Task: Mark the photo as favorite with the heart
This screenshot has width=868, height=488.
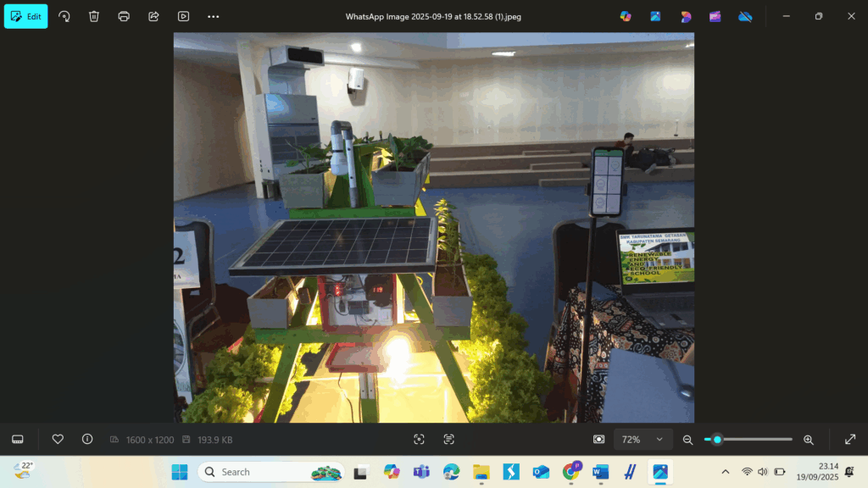Action: click(x=58, y=439)
